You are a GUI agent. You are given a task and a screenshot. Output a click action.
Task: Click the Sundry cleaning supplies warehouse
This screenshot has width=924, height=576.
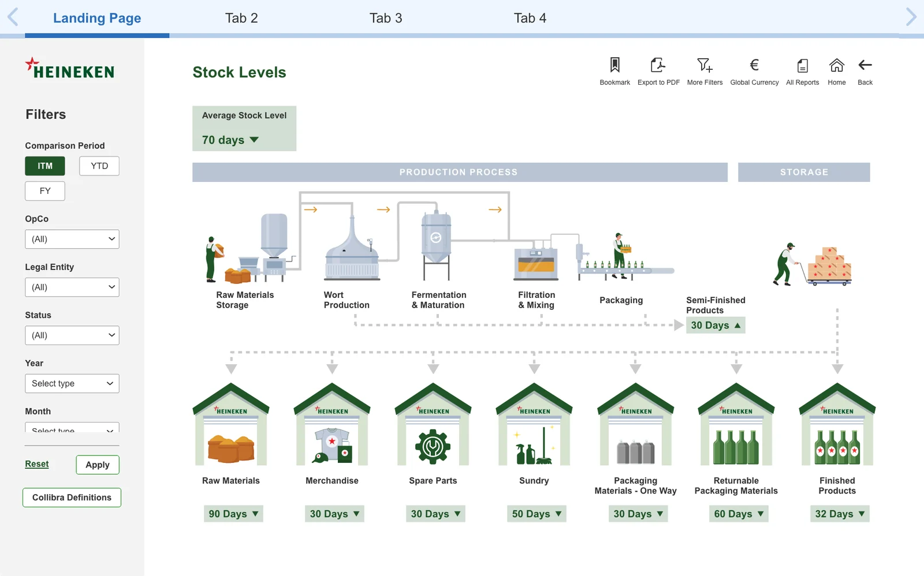click(x=534, y=424)
